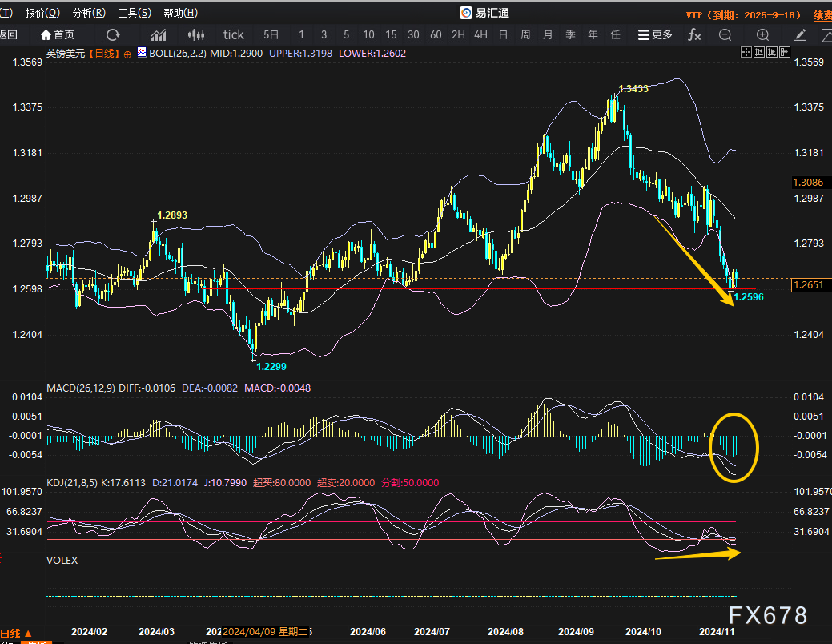The image size is (832, 644).
Task: Expand the 更多 (More) menu
Action: coord(655,34)
